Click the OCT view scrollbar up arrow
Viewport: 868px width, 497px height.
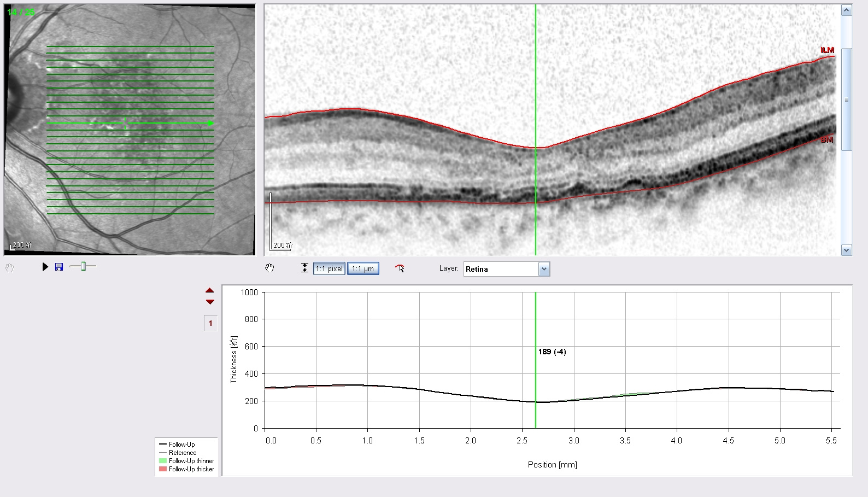click(847, 10)
